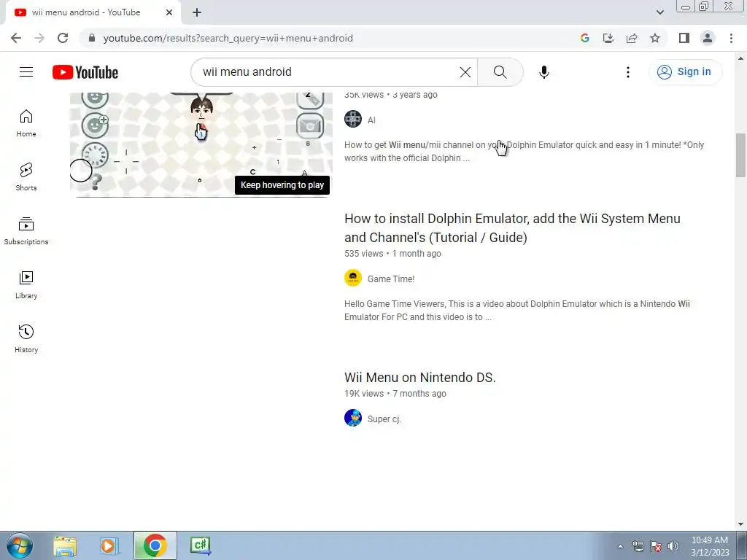
Task: Toggle Chrome side panel
Action: click(x=684, y=38)
